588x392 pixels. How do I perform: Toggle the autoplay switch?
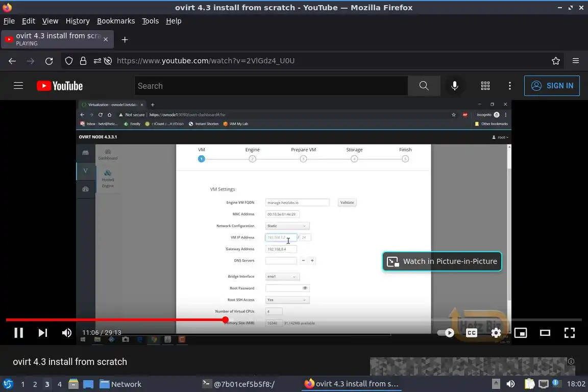pyautogui.click(x=446, y=333)
